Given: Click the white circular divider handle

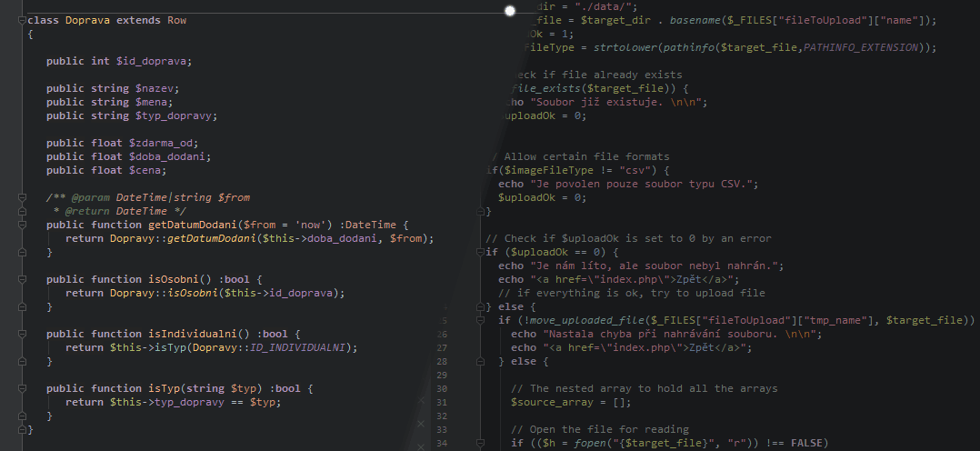Looking at the screenshot, I should pos(510,10).
